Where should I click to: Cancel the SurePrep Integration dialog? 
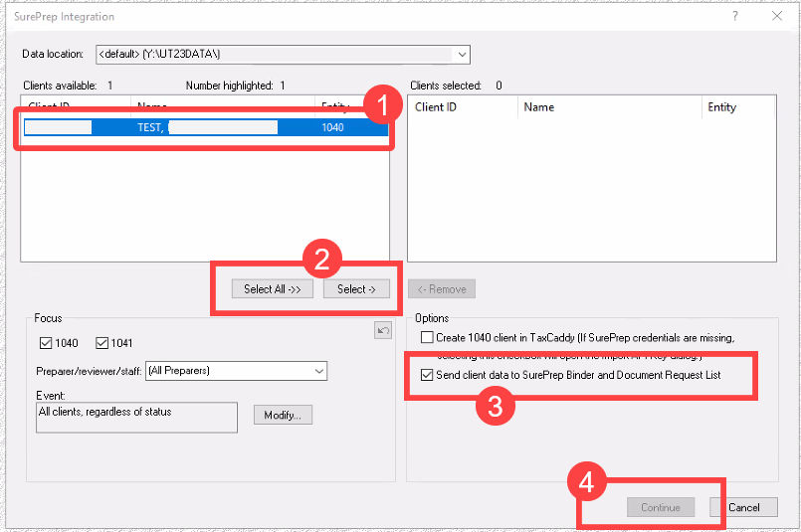[744, 507]
